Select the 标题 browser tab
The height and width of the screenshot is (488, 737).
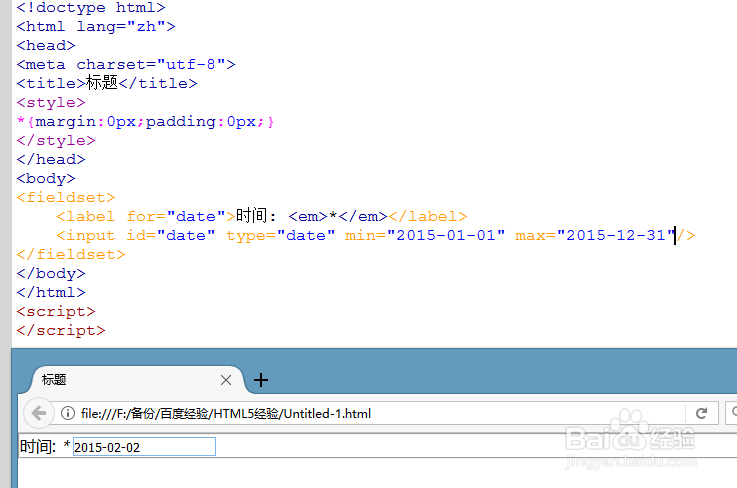[x=136, y=380]
